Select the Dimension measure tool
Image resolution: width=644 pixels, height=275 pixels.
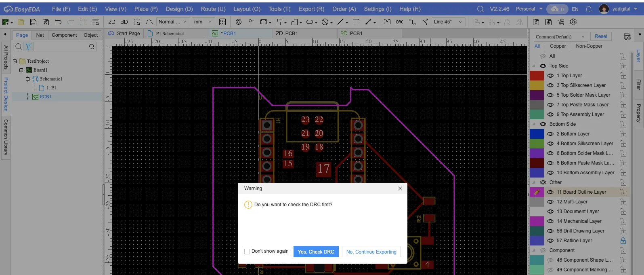coord(368,22)
